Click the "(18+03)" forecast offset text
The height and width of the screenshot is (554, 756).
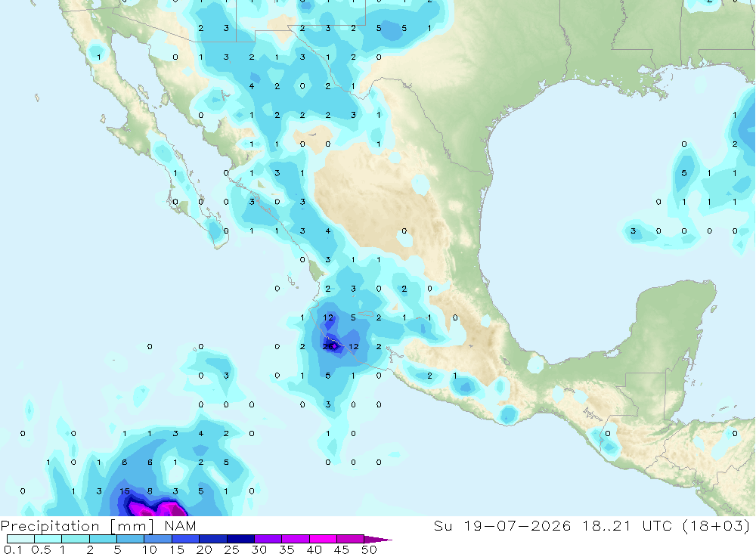coord(717,525)
